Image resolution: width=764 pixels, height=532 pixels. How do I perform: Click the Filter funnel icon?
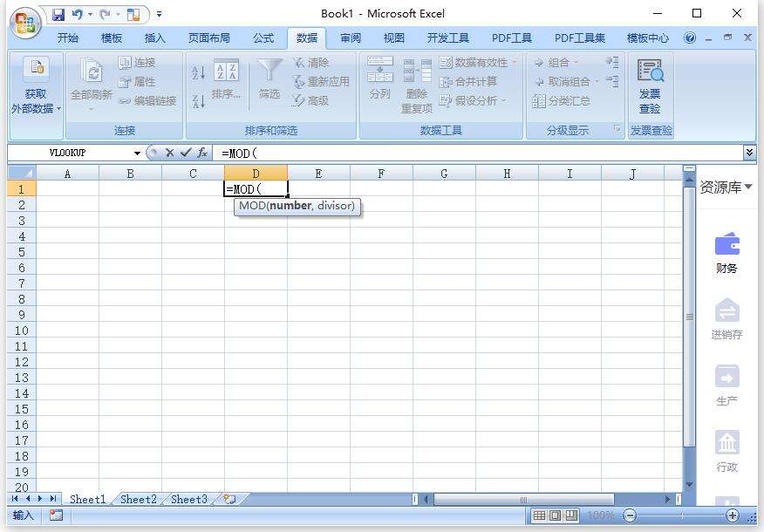tap(269, 70)
